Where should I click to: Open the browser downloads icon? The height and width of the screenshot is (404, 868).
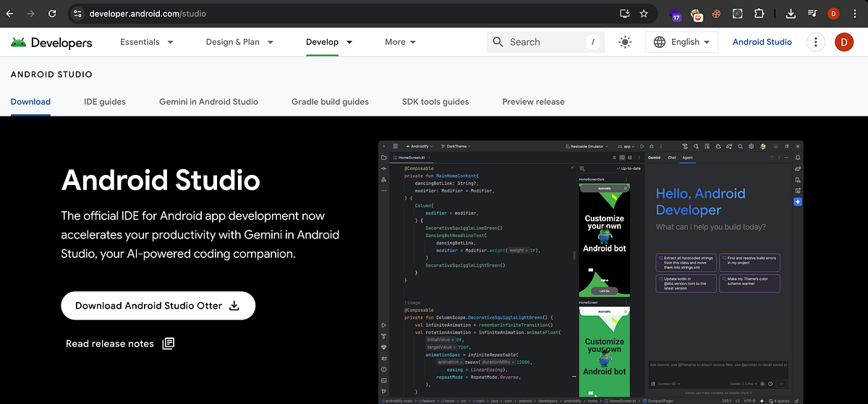click(791, 14)
